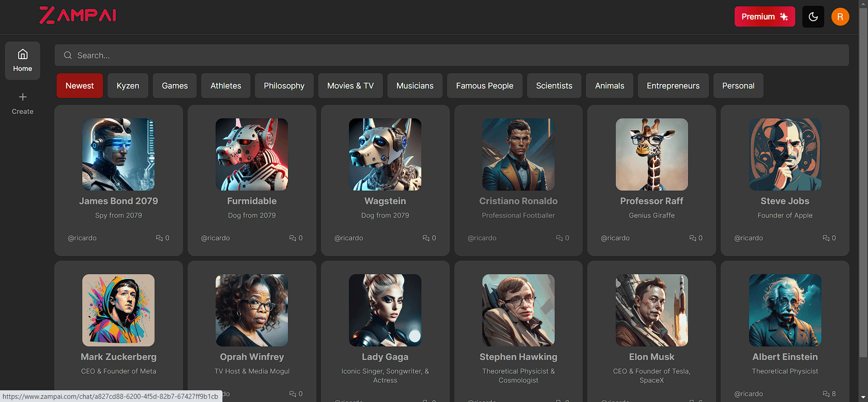The height and width of the screenshot is (402, 868).
Task: Click Create plus icon in sidebar
Action: point(23,97)
